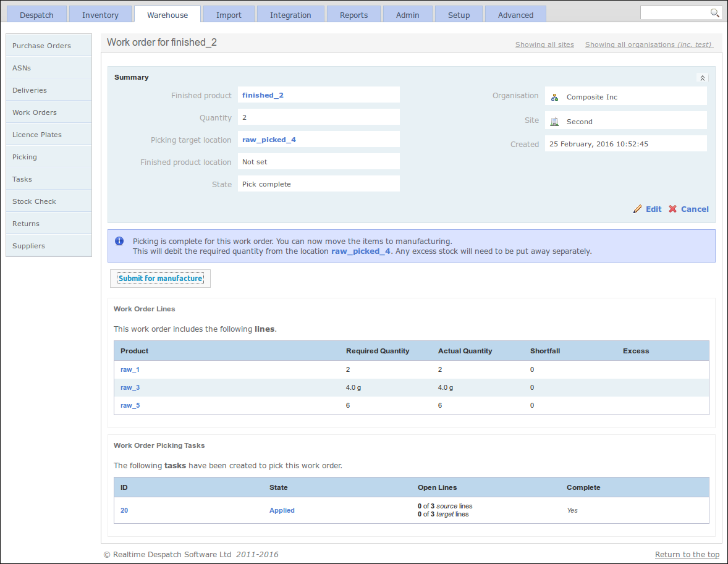Open Stock Check in sidebar
Image resolution: width=728 pixels, height=564 pixels.
click(x=49, y=201)
